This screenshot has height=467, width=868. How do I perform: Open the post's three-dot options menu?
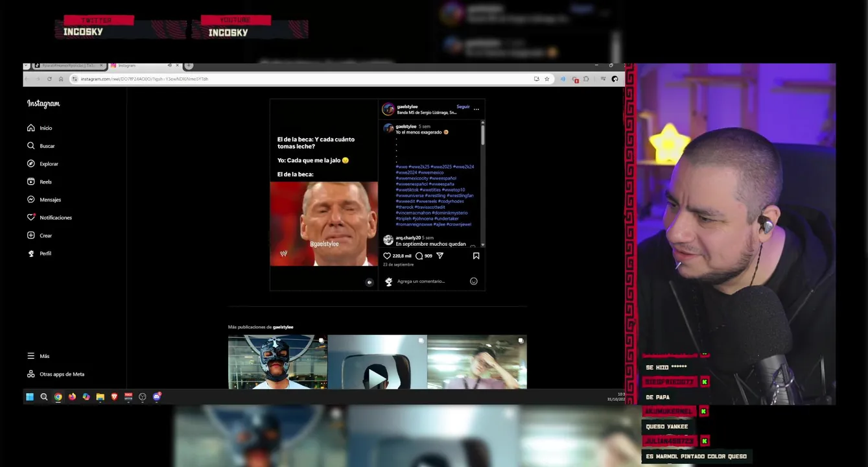point(476,109)
